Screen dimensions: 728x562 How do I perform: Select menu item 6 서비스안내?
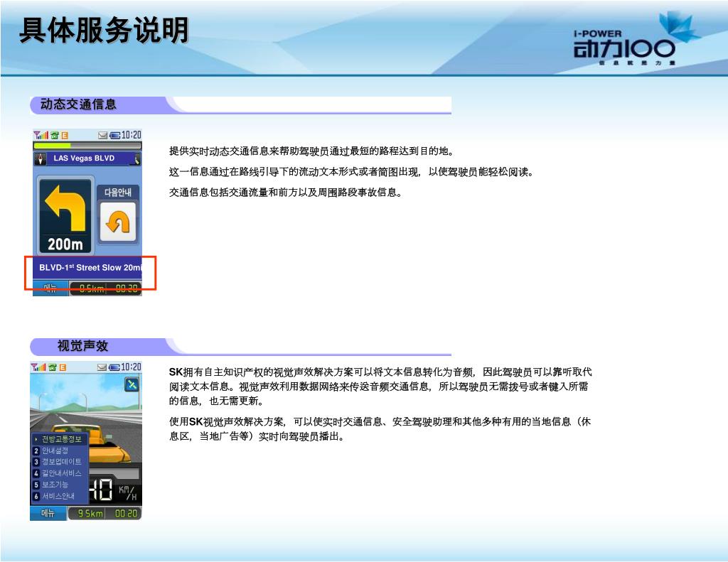(59, 496)
